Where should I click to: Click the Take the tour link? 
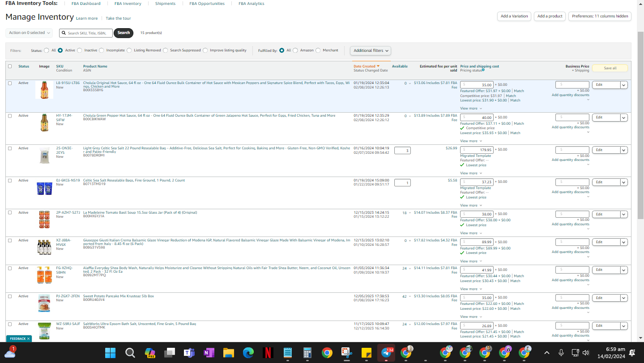tap(118, 18)
